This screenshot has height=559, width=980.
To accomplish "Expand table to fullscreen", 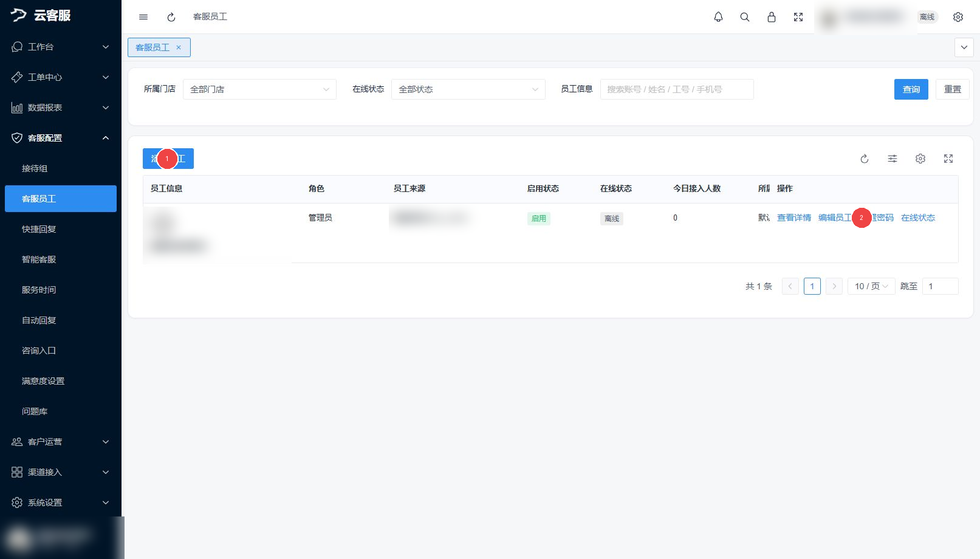I will 948,159.
